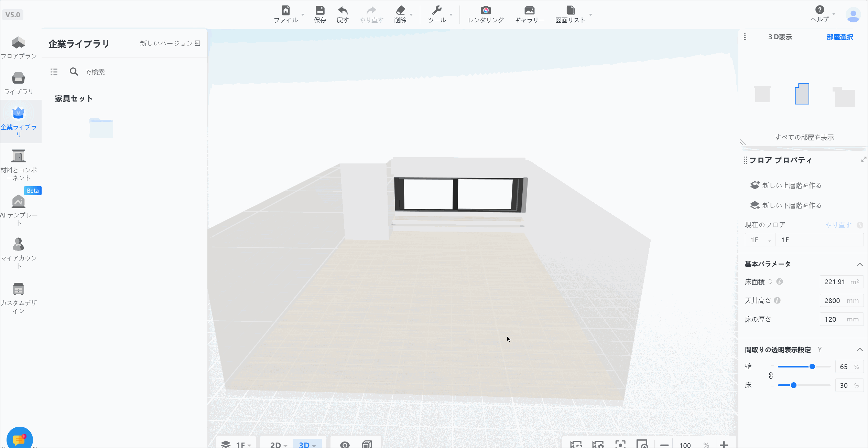
Task: Open the ツール dropdown arrow
Action: click(451, 15)
